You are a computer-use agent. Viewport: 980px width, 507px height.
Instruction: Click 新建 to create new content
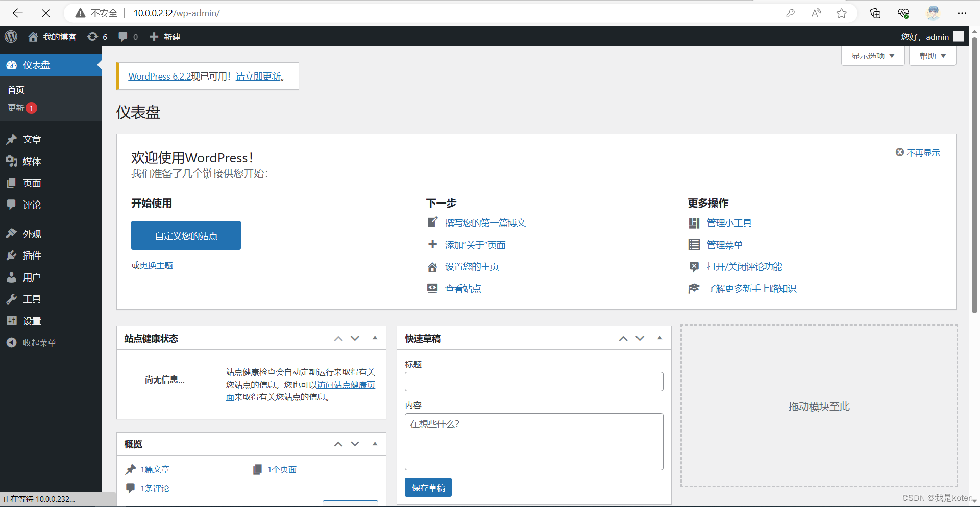click(x=165, y=37)
